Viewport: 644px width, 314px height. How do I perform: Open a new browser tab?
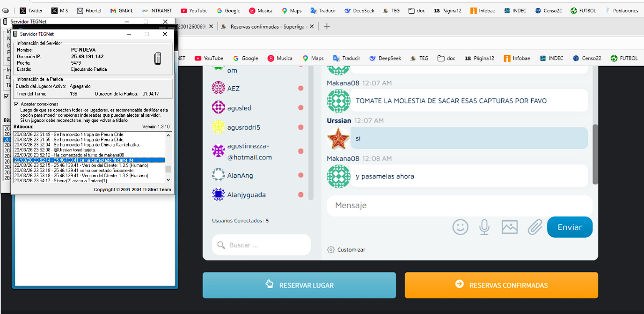327,26
